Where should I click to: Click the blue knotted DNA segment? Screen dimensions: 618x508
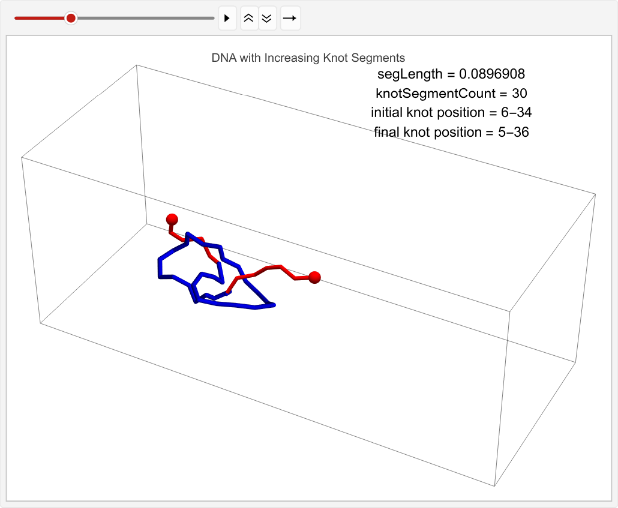[160, 267]
